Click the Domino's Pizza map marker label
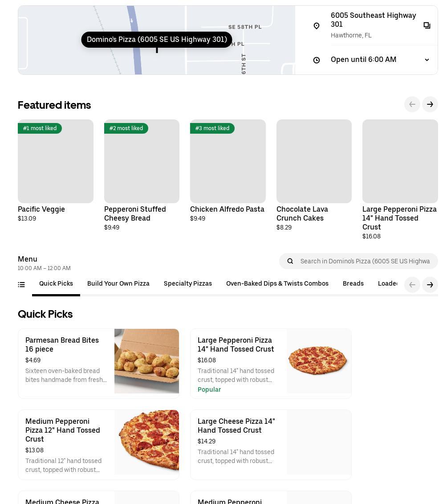Screen dimensions: 447x504 [157, 40]
